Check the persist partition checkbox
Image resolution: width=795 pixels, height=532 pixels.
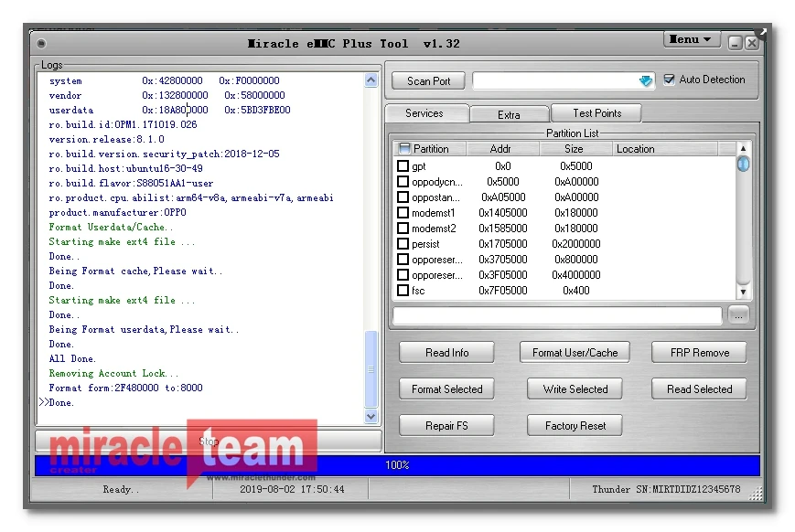[403, 244]
